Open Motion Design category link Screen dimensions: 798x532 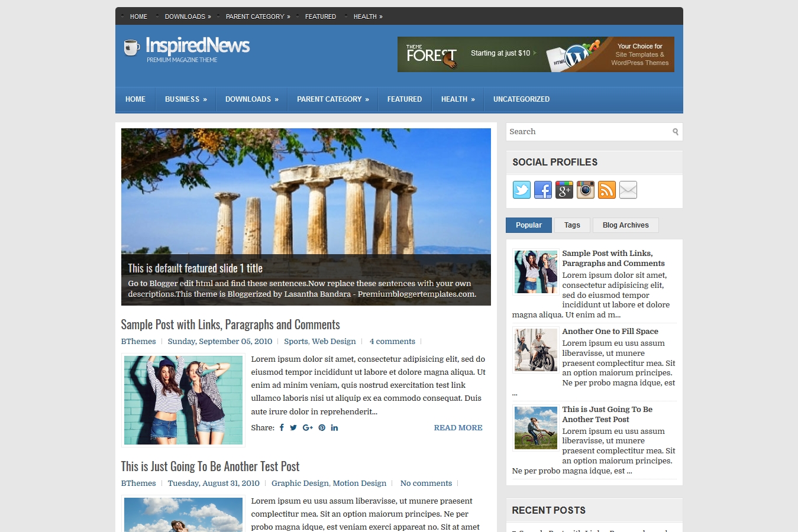359,483
